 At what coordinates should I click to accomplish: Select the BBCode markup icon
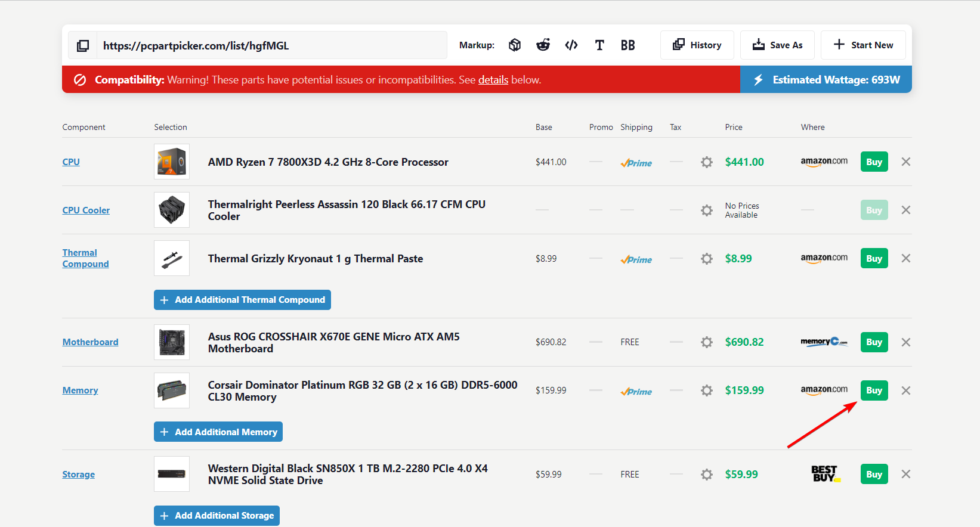coord(627,45)
